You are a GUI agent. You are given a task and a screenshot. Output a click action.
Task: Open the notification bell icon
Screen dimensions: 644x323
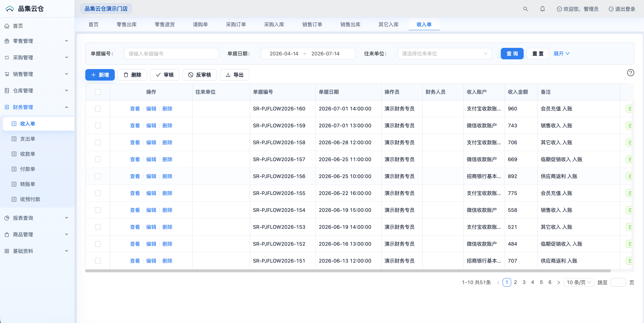pos(542,9)
